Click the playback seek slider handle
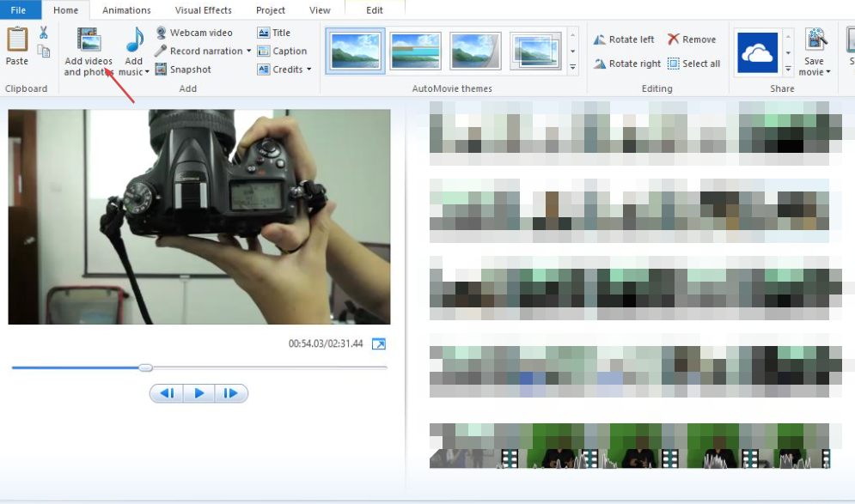The width and height of the screenshot is (855, 504). click(144, 367)
